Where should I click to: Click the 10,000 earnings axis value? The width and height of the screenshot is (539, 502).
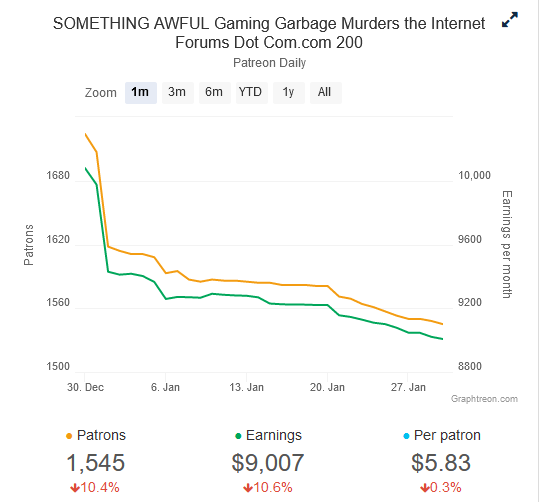[474, 175]
